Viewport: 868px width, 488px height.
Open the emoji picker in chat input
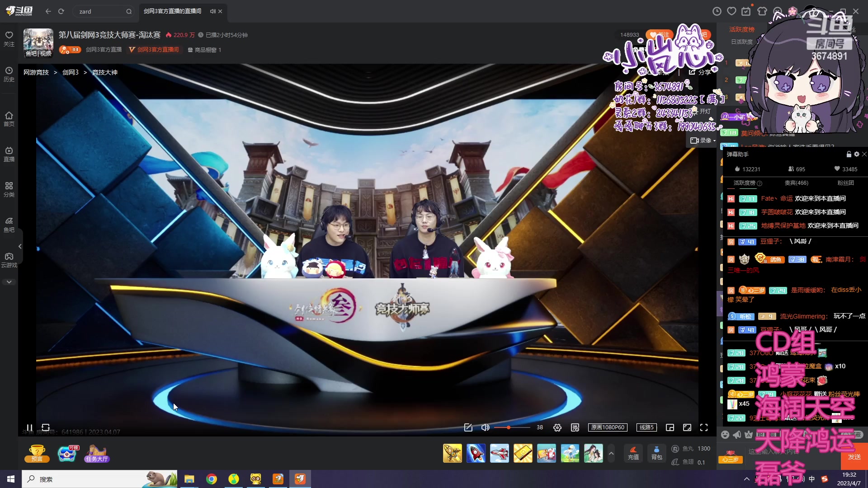[725, 435]
